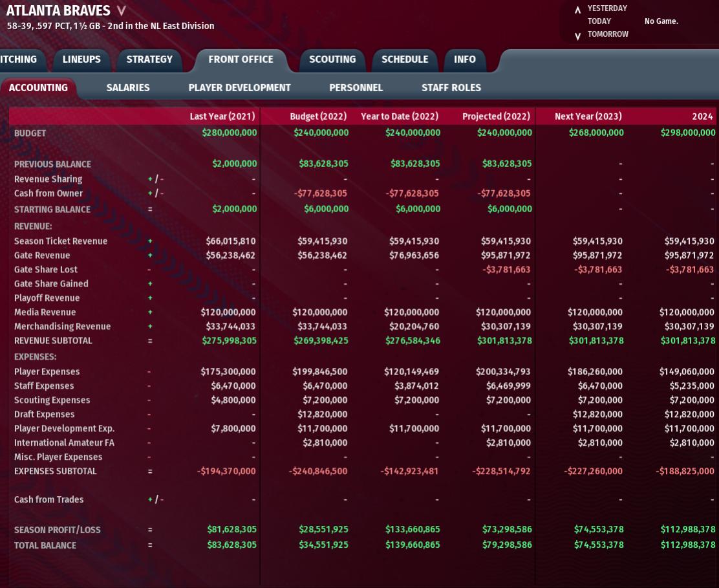Click the Cash from Trades row label
The image size is (719, 588).
click(48, 499)
